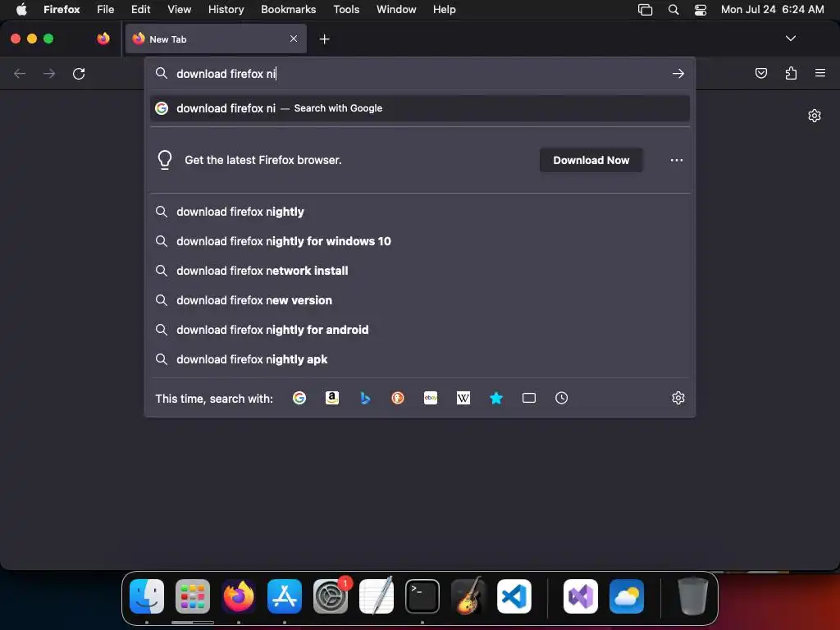Open the Bookmarks menu
Screen dimensions: 840x630
288,10
